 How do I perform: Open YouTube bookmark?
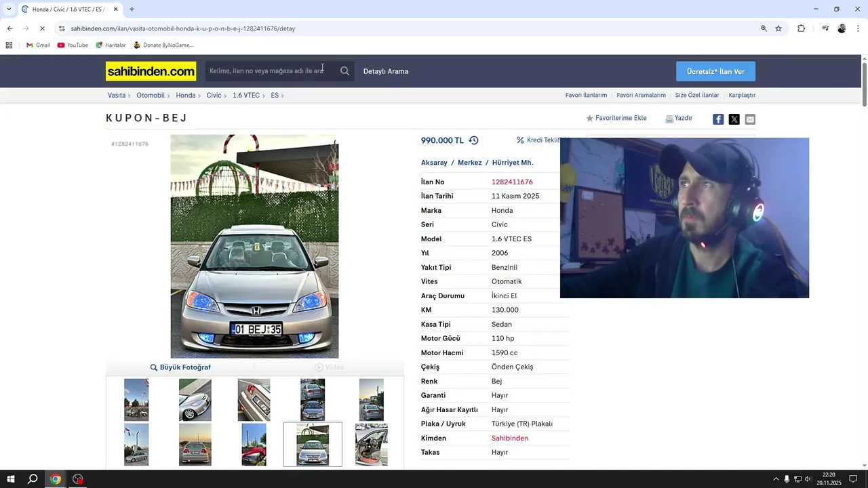click(x=73, y=45)
